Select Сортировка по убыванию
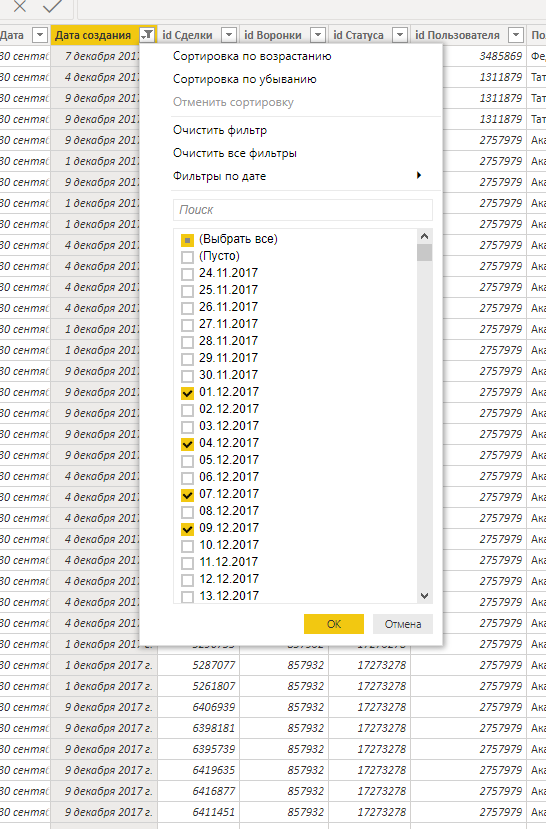 pyautogui.click(x=245, y=79)
